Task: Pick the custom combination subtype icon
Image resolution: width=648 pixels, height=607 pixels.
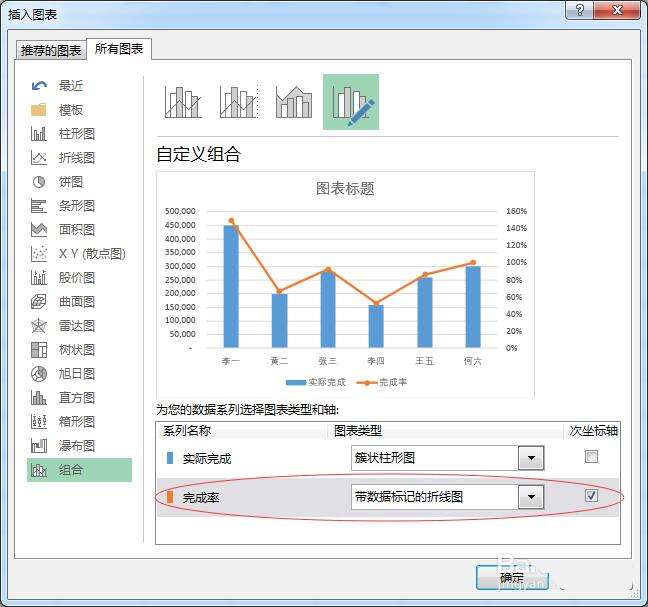Action: tap(351, 102)
